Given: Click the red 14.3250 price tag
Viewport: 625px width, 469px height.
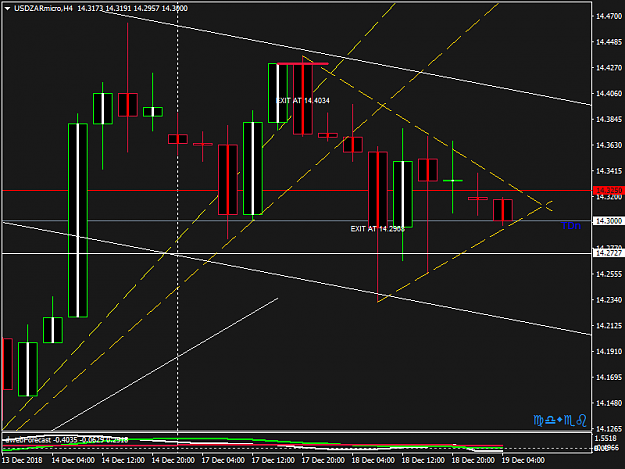Looking at the screenshot, I should tap(609, 190).
